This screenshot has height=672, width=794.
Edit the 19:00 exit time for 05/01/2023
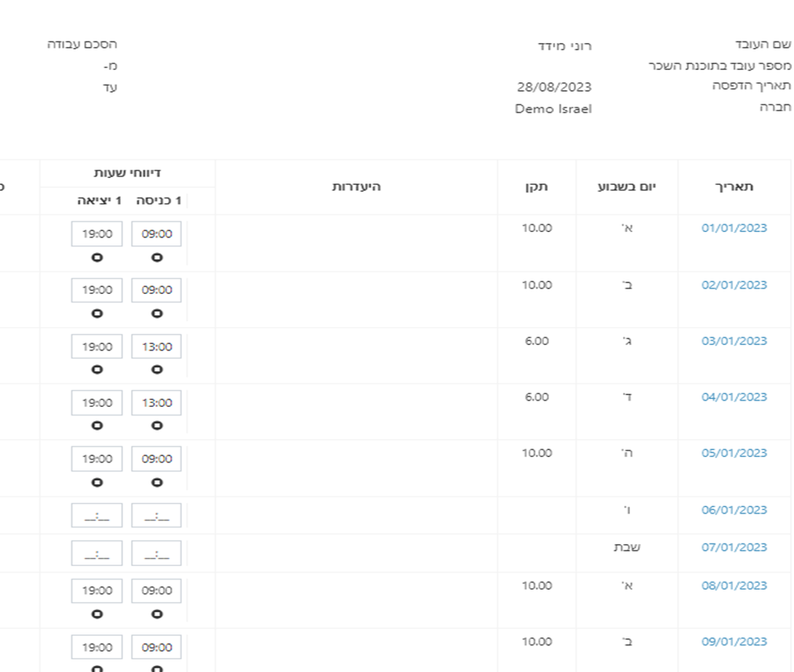[x=97, y=459]
